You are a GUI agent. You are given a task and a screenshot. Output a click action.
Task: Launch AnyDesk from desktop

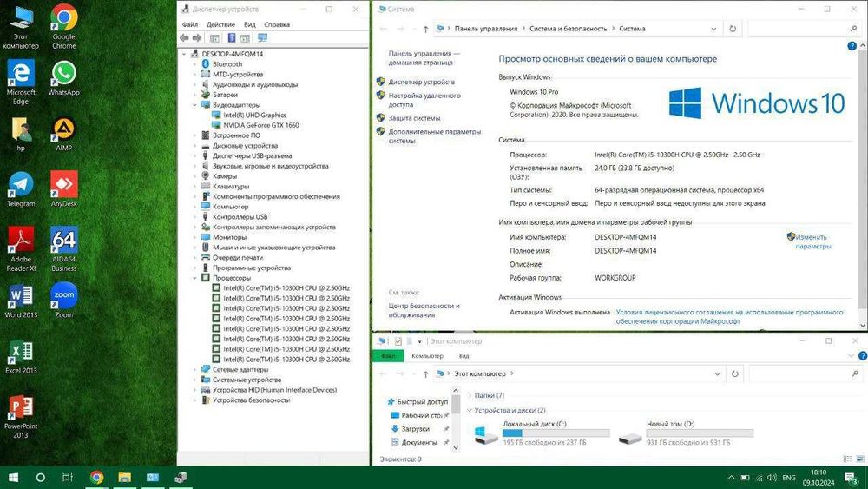tap(64, 189)
